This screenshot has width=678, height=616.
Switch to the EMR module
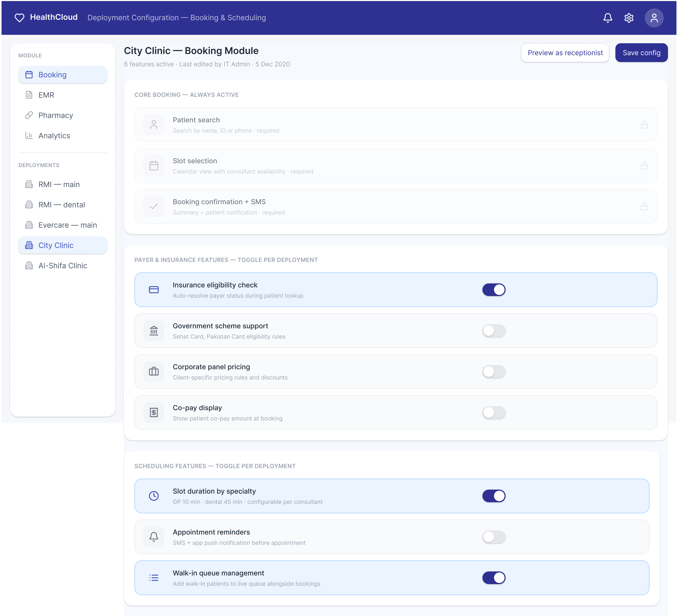62,95
